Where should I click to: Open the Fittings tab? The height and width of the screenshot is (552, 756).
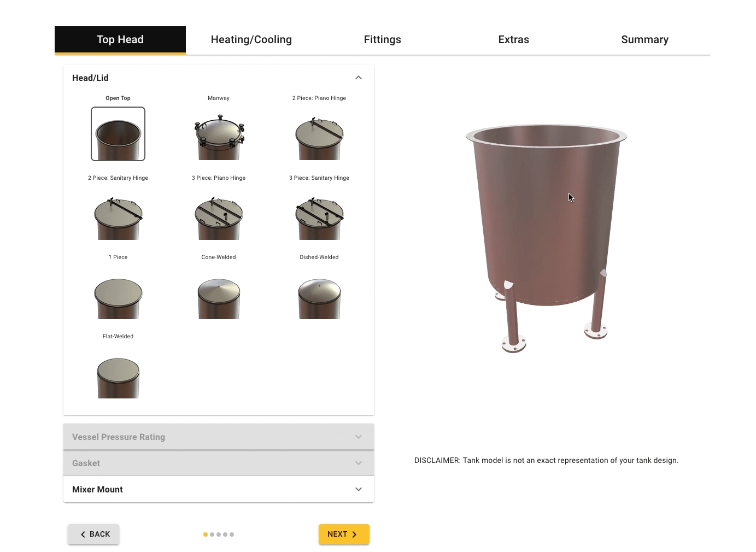click(383, 40)
